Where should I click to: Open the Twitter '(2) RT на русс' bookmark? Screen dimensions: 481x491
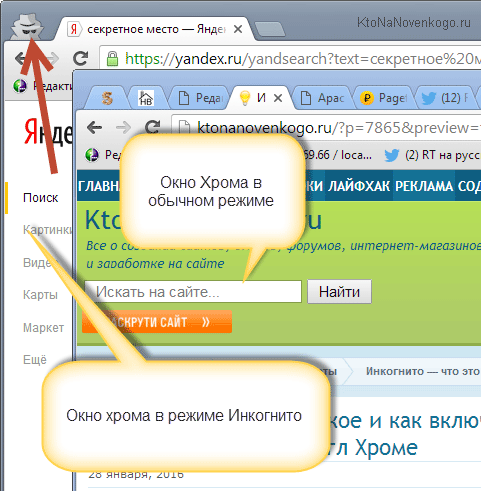tap(432, 155)
